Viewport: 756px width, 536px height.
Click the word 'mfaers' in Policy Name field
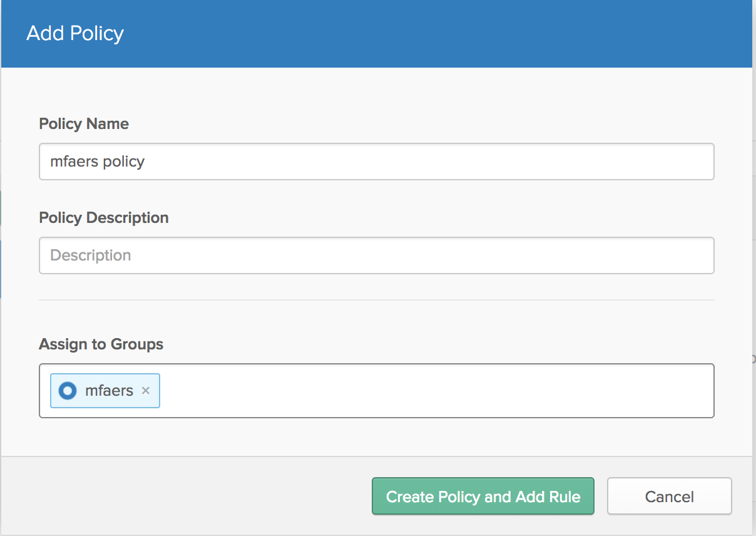click(x=74, y=162)
